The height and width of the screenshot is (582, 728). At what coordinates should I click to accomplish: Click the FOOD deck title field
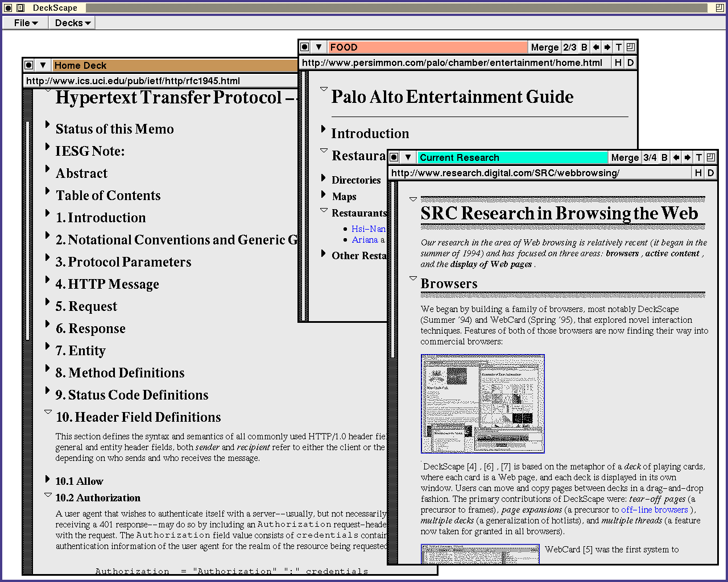tap(428, 47)
